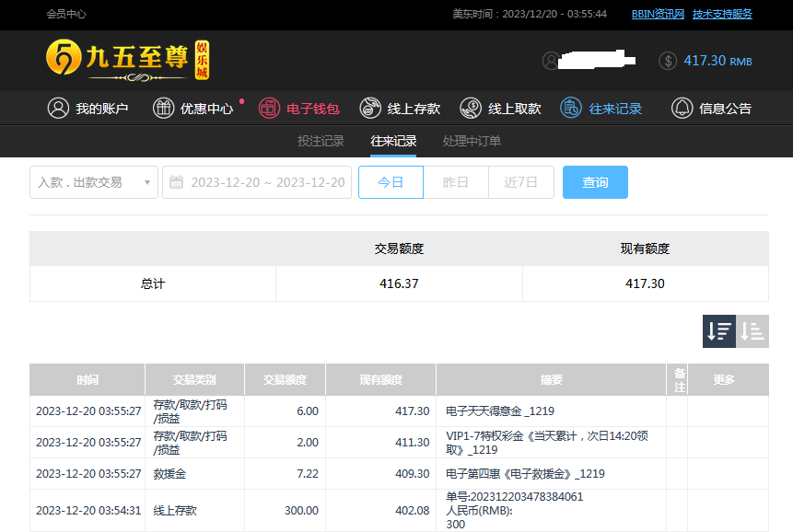The width and height of the screenshot is (793, 532).
Task: Sort transactions in descending order
Action: [x=719, y=331]
